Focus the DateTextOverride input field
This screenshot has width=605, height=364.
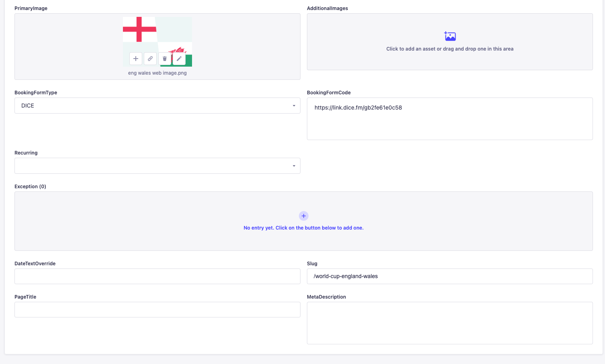pos(157,277)
